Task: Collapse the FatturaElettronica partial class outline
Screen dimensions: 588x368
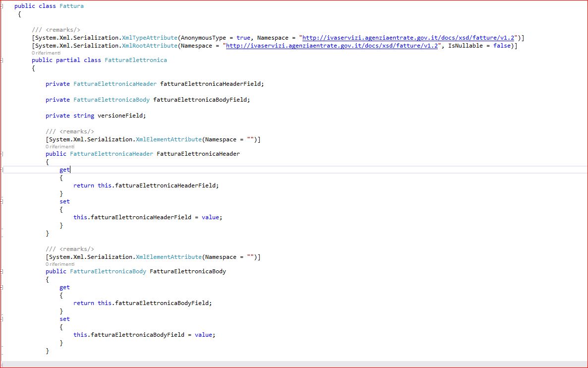Action: click(1, 60)
